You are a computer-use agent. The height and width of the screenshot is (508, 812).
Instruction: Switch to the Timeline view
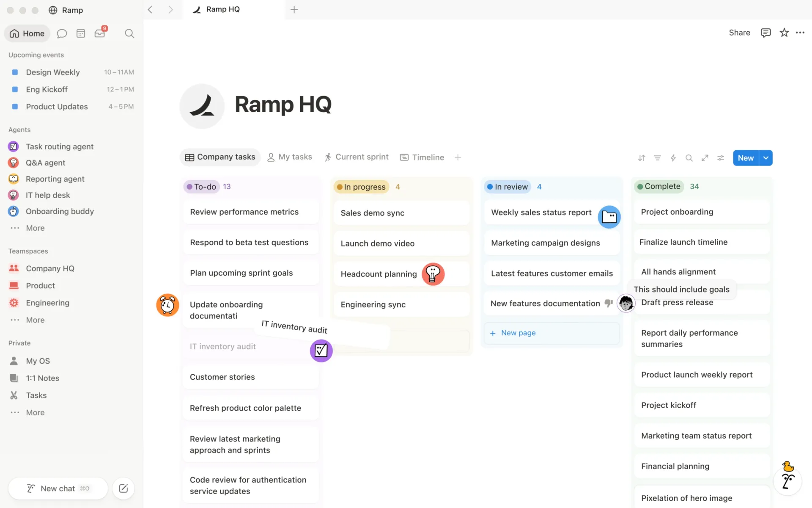click(x=422, y=157)
